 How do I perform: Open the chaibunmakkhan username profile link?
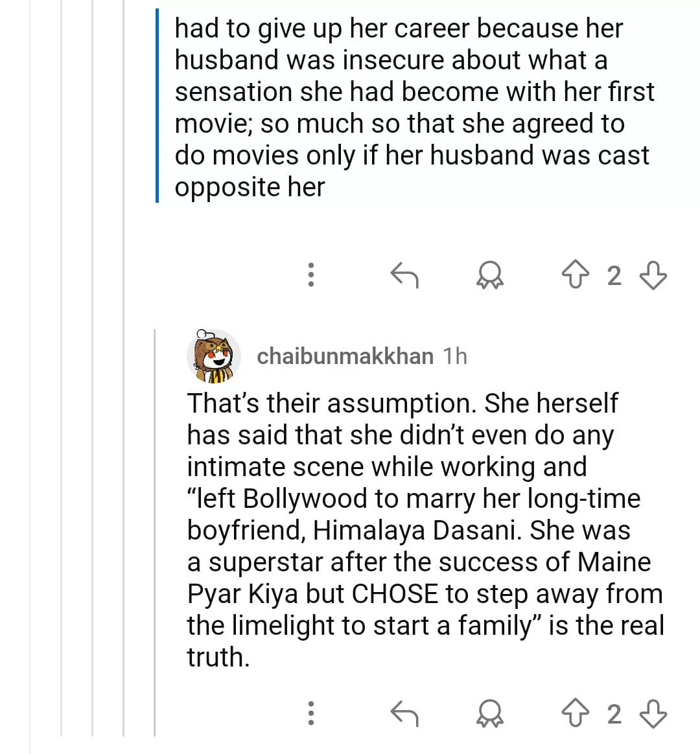tap(345, 356)
